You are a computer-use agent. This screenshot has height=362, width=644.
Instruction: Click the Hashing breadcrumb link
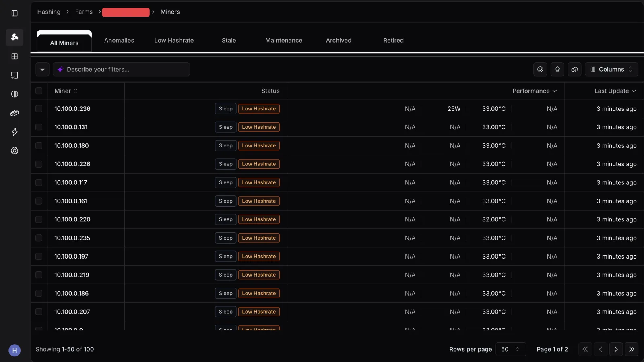click(x=49, y=12)
